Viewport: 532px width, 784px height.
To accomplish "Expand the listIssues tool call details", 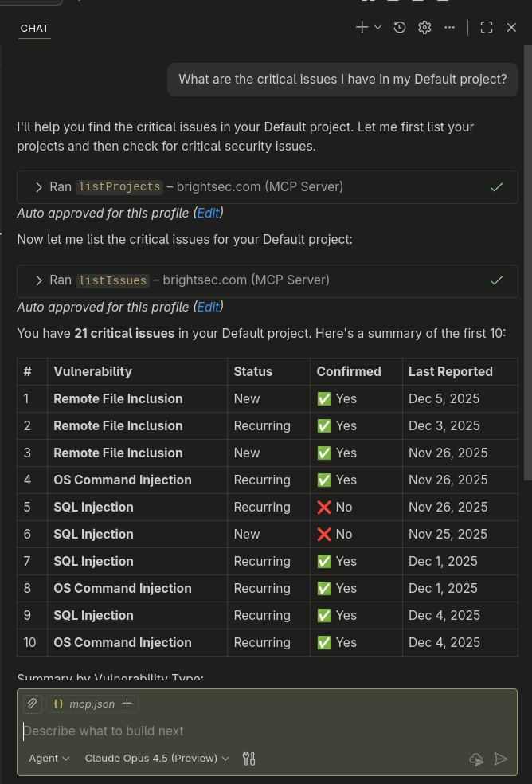I will pos(39,280).
